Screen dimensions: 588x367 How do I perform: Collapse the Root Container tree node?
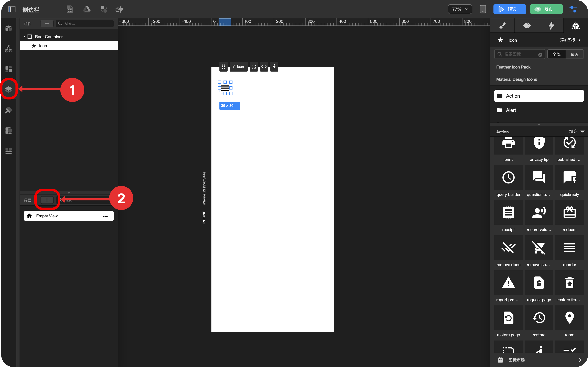click(24, 37)
